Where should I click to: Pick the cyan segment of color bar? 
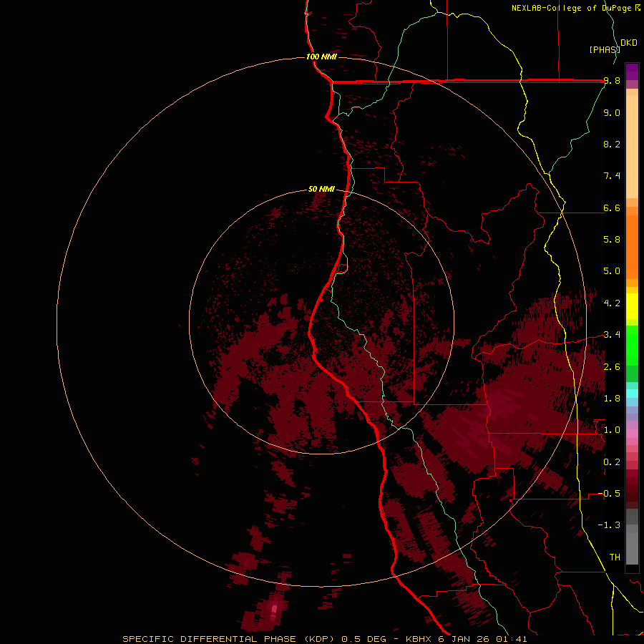(x=632, y=393)
